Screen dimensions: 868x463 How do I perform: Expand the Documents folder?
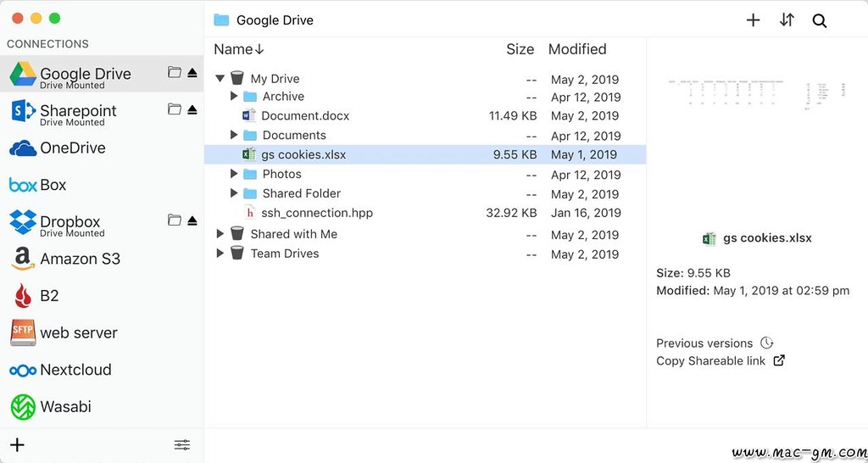[234, 135]
